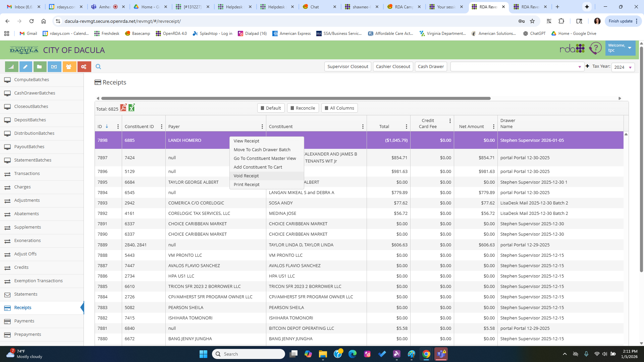Click the Reconcile columns button

(x=303, y=108)
